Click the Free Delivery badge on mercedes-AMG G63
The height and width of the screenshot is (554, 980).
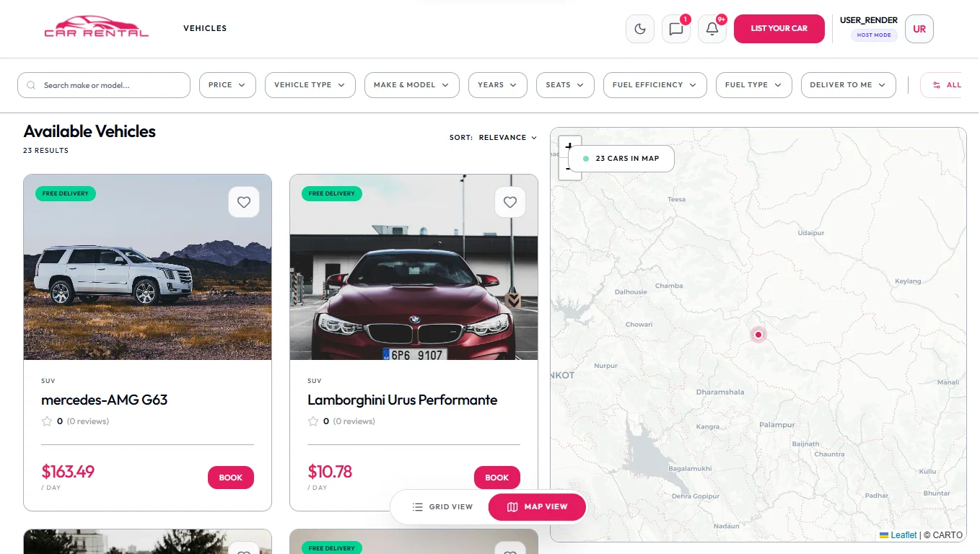66,193
